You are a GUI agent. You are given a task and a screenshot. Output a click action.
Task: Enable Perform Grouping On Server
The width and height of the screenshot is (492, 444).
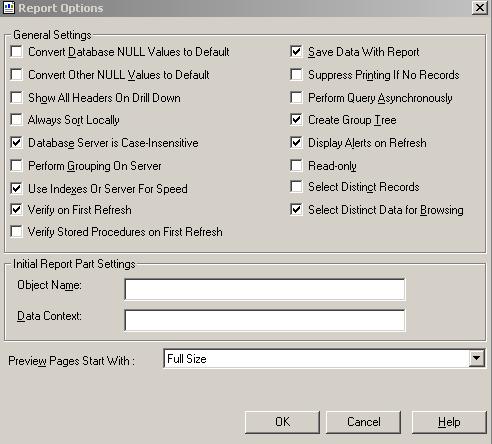[16, 166]
